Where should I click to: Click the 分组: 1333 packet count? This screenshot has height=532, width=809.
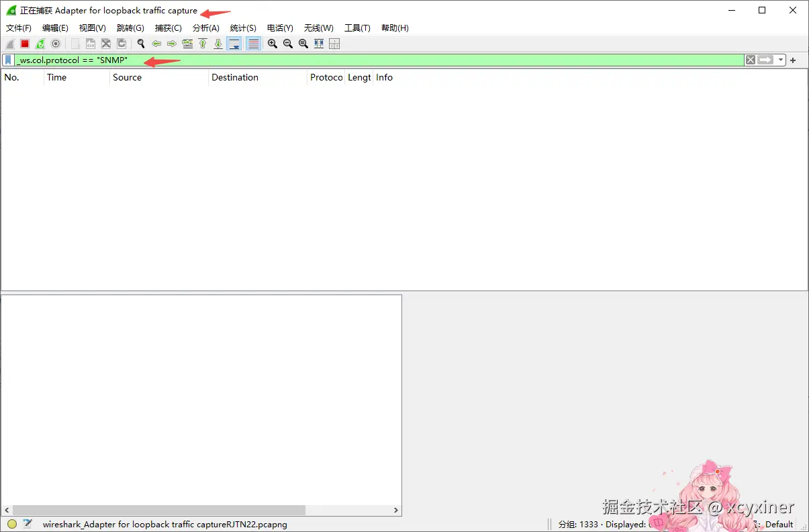tap(578, 524)
